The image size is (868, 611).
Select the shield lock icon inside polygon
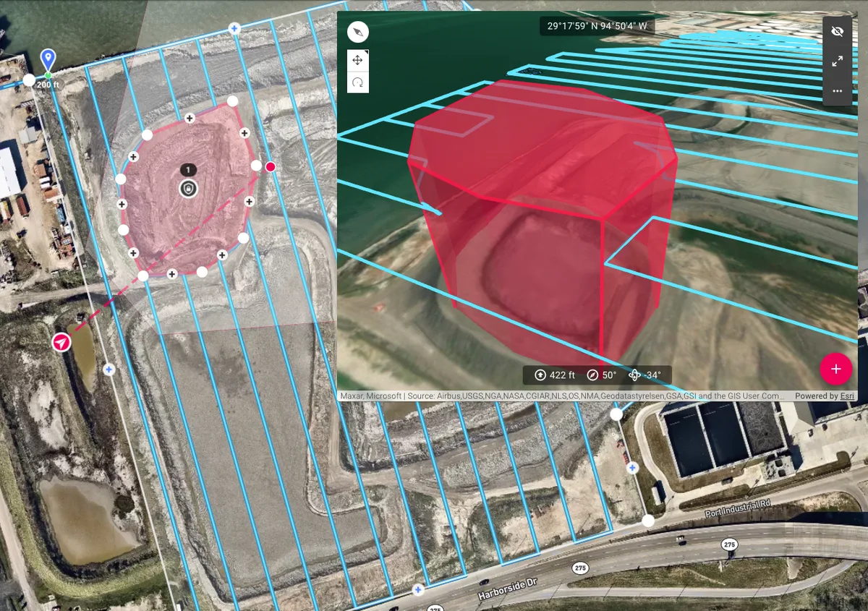[x=188, y=189]
